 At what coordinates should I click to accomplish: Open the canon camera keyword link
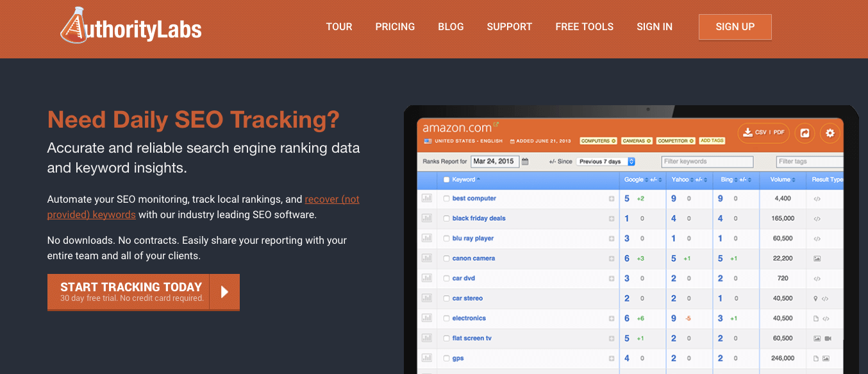[474, 259]
